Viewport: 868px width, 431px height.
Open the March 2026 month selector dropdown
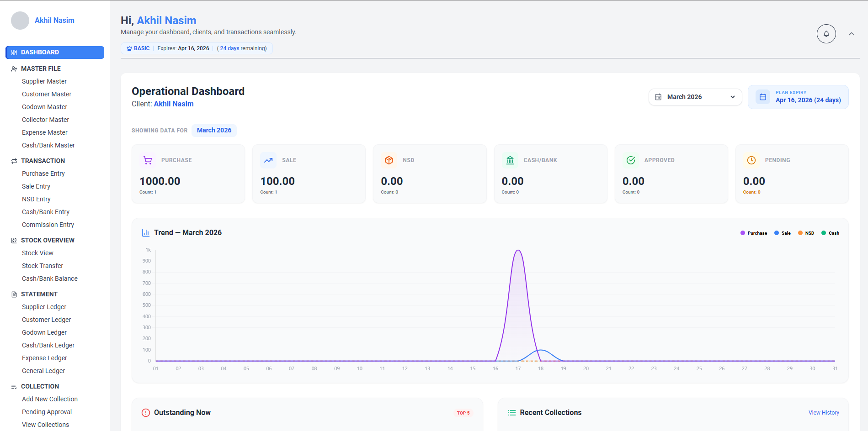(695, 97)
